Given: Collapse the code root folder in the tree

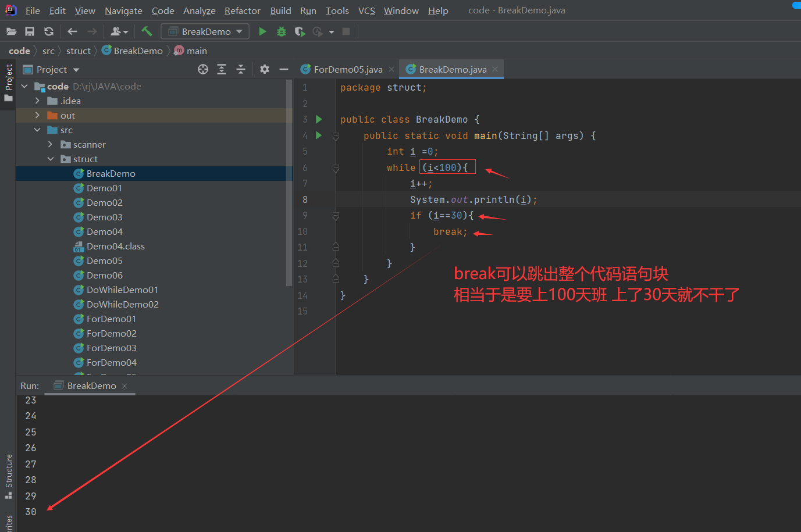Looking at the screenshot, I should tap(25, 86).
